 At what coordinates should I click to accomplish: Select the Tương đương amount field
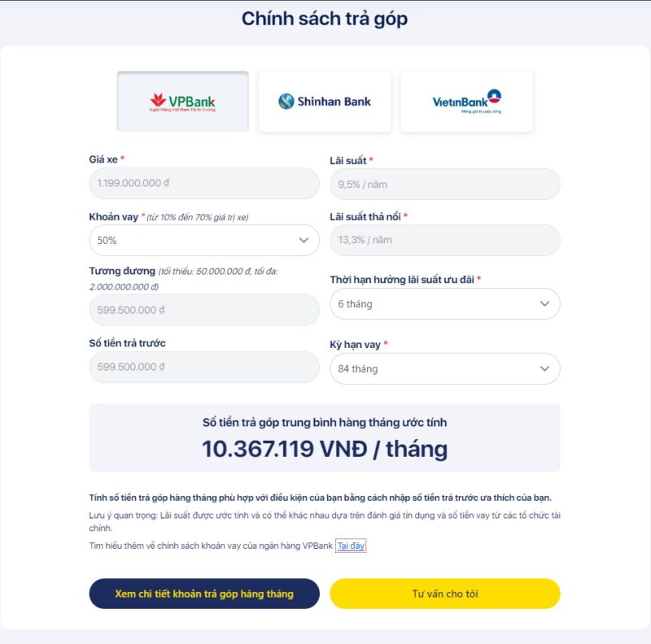coord(203,309)
